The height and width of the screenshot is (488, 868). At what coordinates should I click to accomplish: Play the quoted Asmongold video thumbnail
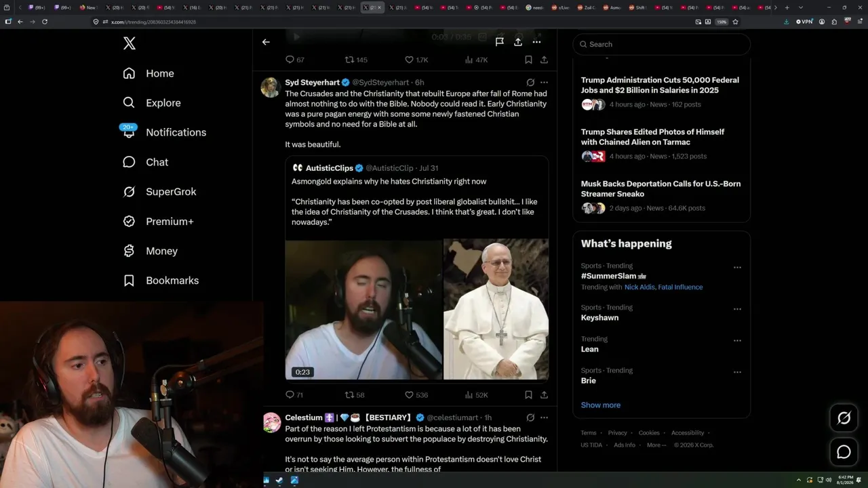(363, 309)
